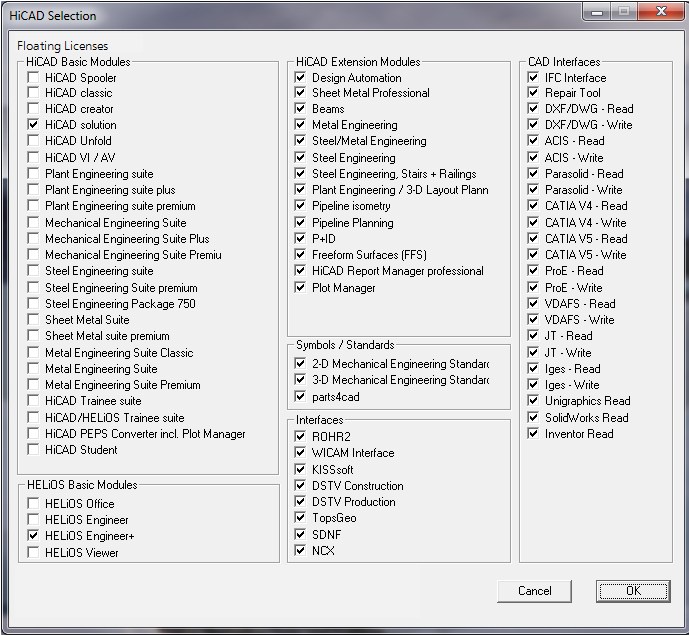Viewport: 689px width, 635px height.
Task: Uncheck Parasolid - Read checkbox
Action: tap(533, 174)
